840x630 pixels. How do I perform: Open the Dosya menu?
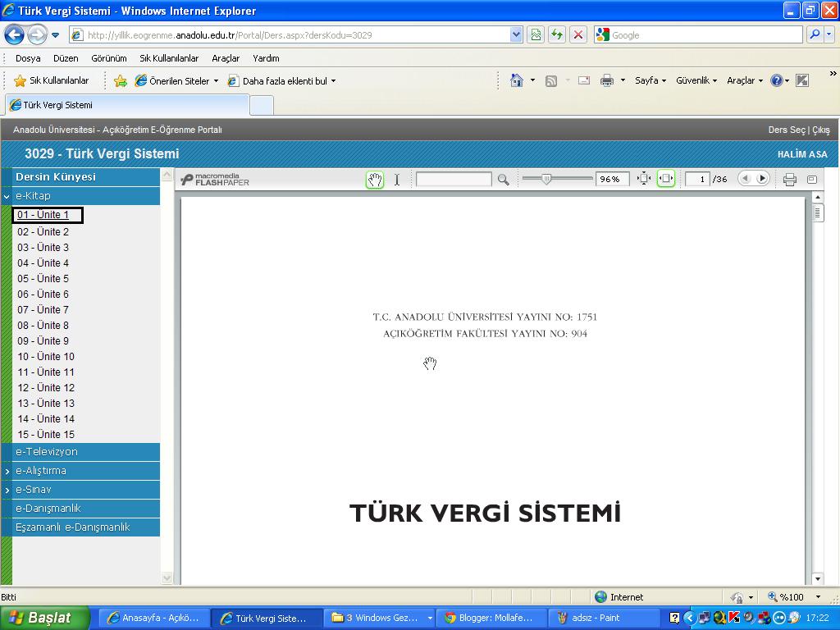[x=28, y=58]
